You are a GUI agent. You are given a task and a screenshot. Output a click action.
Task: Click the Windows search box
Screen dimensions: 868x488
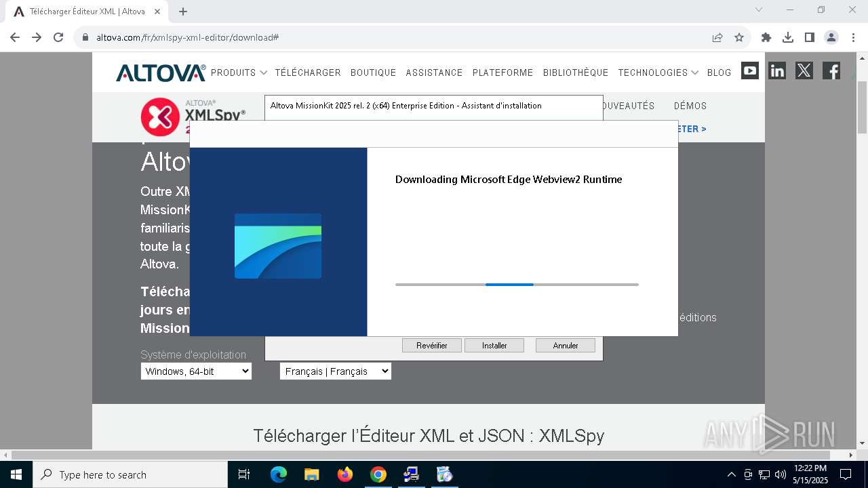point(130,474)
